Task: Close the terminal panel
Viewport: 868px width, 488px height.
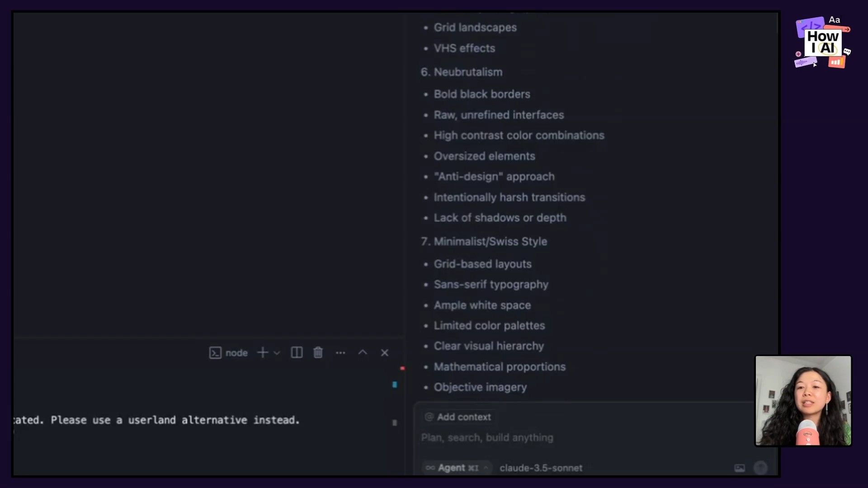Action: coord(384,352)
